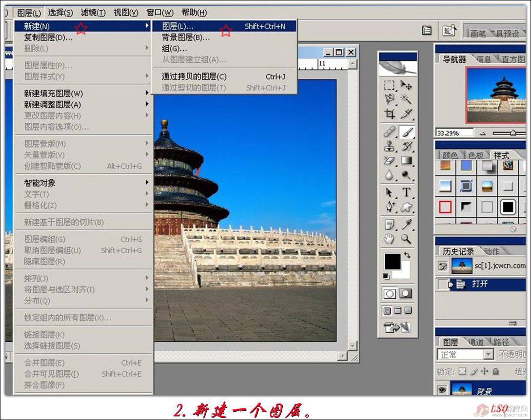
Task: Switch to the 通道 tab
Action: click(476, 342)
